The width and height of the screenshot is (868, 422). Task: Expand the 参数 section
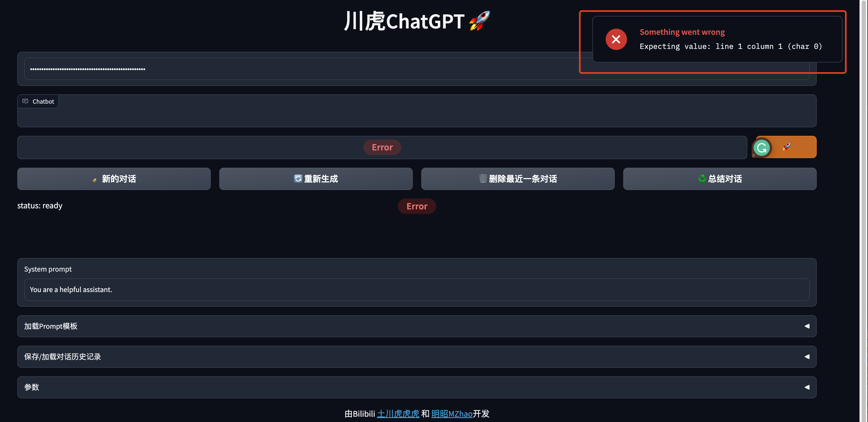tap(417, 387)
